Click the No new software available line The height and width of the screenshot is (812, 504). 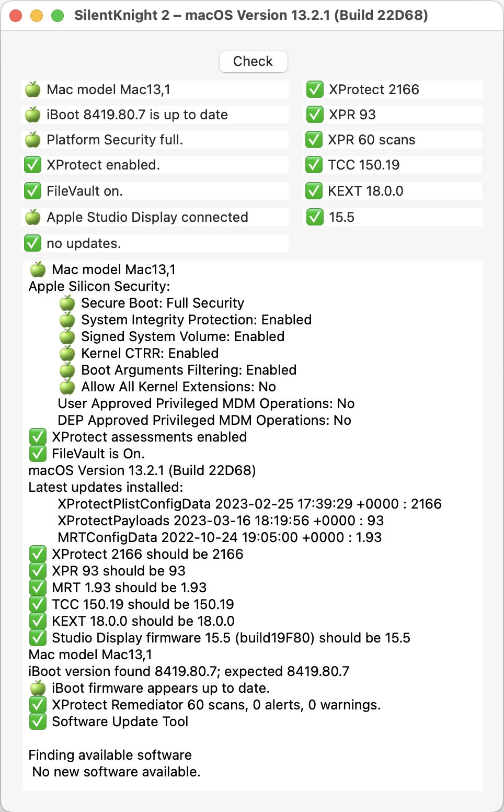click(x=116, y=772)
